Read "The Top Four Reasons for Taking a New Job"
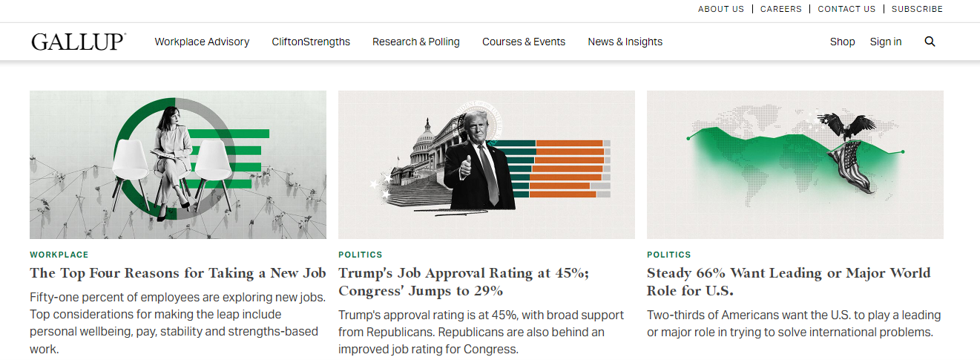 click(x=178, y=273)
